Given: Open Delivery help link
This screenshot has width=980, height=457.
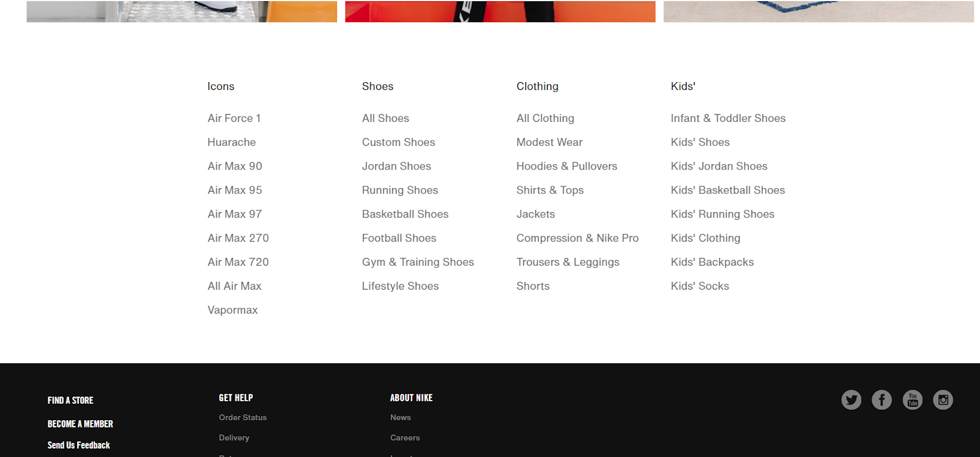Looking at the screenshot, I should (x=234, y=437).
